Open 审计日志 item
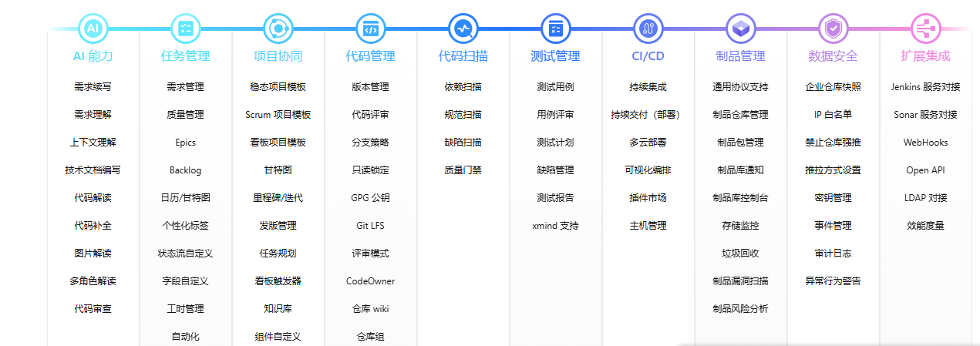Image resolution: width=980 pixels, height=346 pixels. (x=833, y=254)
